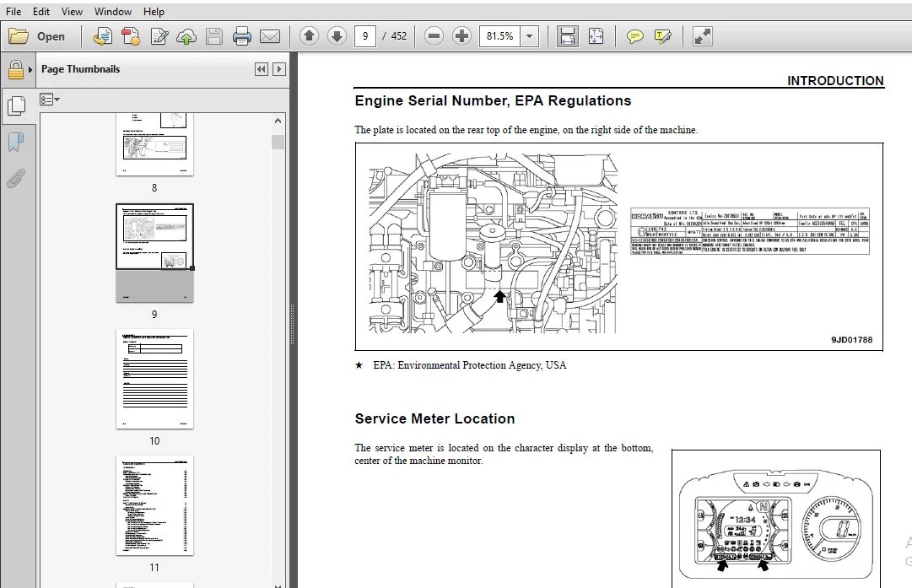
Task: Click the combine files into PDF icon
Action: click(x=130, y=36)
